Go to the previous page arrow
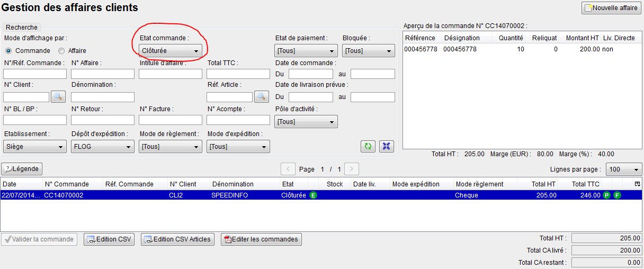Viewport: 644px width, 269px height. [x=288, y=169]
